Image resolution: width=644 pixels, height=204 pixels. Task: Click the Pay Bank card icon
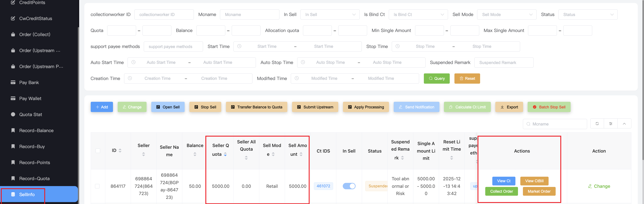pyautogui.click(x=13, y=83)
